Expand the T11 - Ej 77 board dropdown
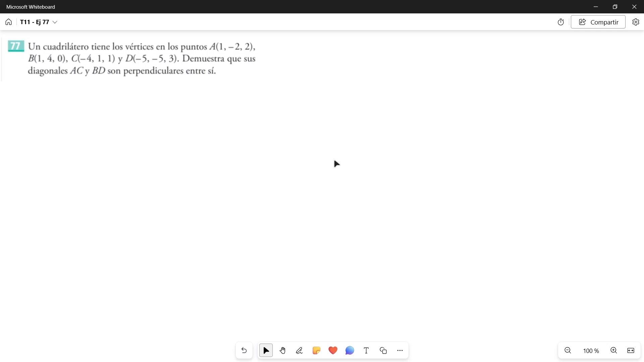This screenshot has height=362, width=644. pos(55,22)
